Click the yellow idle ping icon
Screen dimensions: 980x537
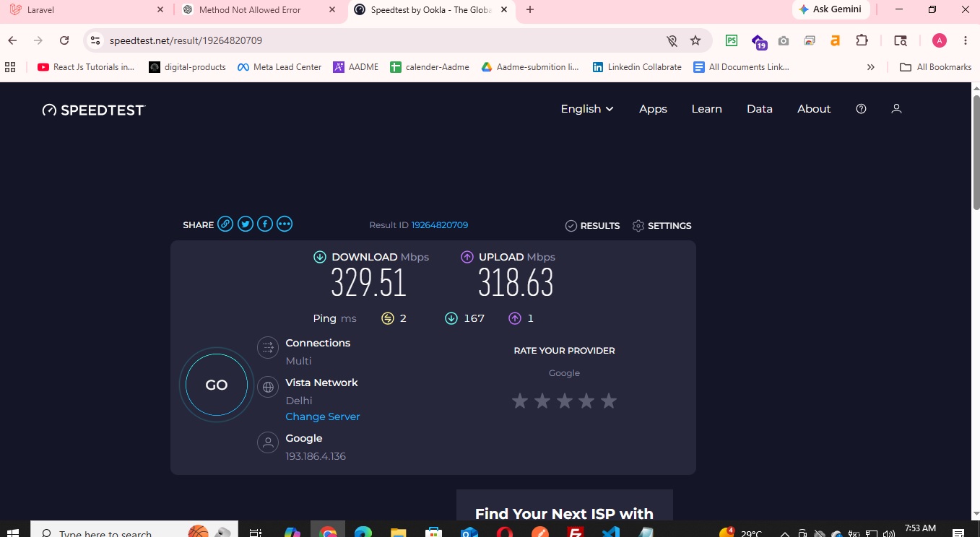(x=388, y=318)
